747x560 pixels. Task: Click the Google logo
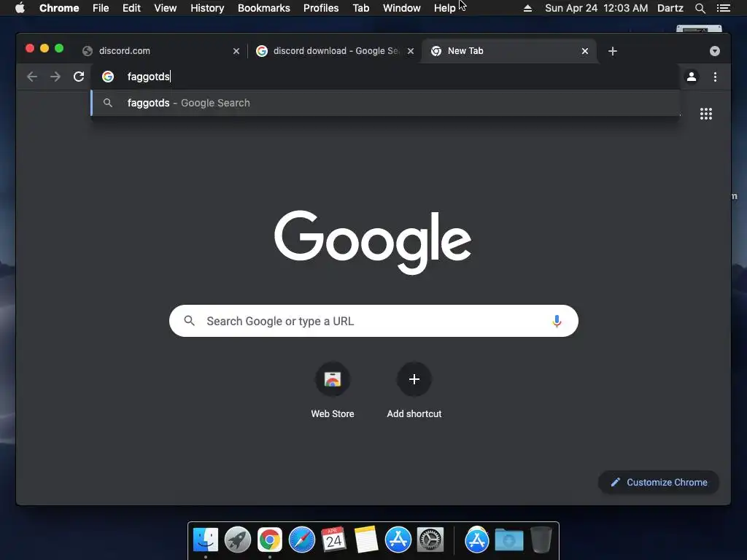pyautogui.click(x=373, y=242)
